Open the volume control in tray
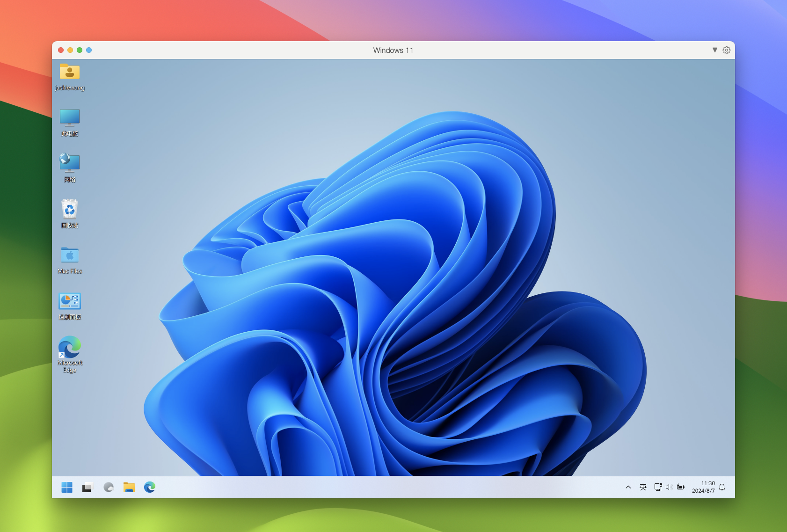The height and width of the screenshot is (532, 787). 669,487
